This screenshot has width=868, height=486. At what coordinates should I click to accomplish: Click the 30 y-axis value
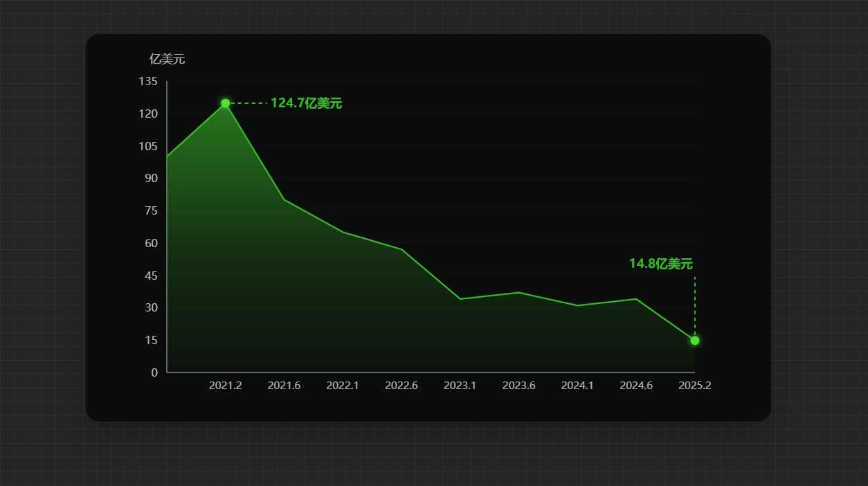[x=152, y=307]
